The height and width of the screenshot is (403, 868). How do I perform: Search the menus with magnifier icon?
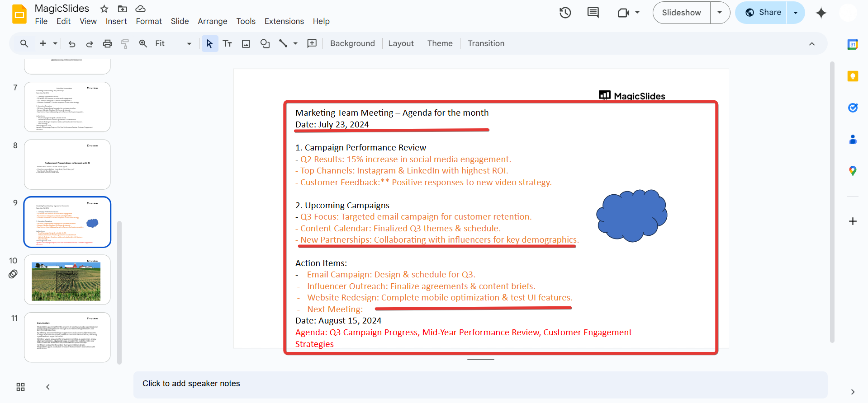point(24,43)
